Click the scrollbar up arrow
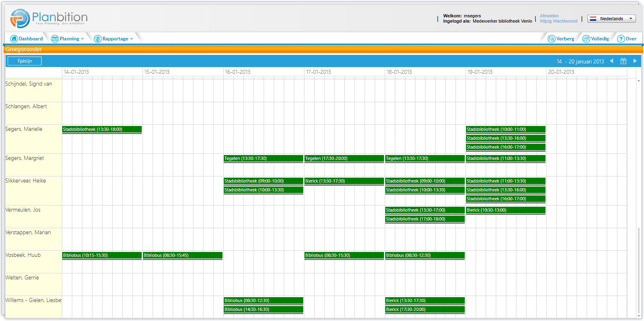Image resolution: width=644 pixels, height=321 pixels. tap(639, 81)
